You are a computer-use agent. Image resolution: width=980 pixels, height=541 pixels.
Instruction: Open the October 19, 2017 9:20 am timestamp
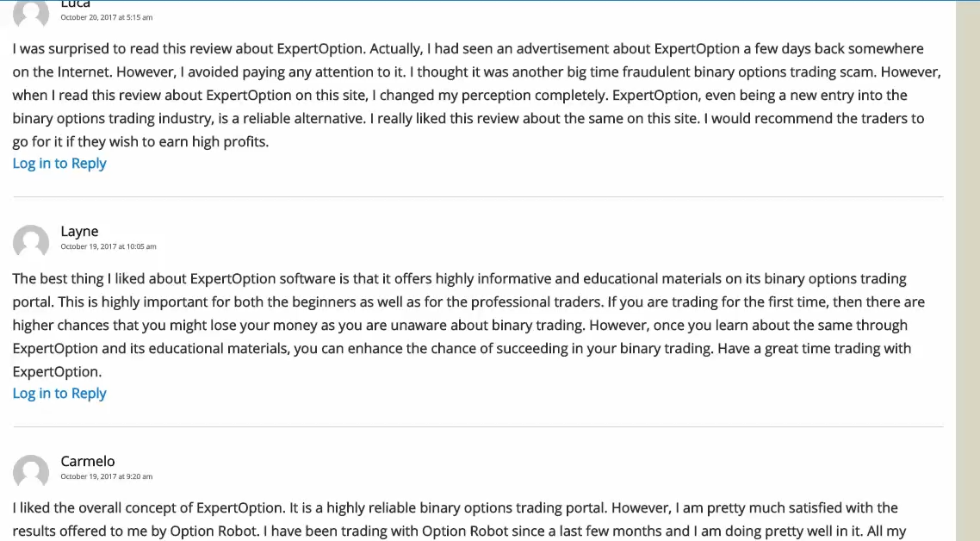pos(106,476)
